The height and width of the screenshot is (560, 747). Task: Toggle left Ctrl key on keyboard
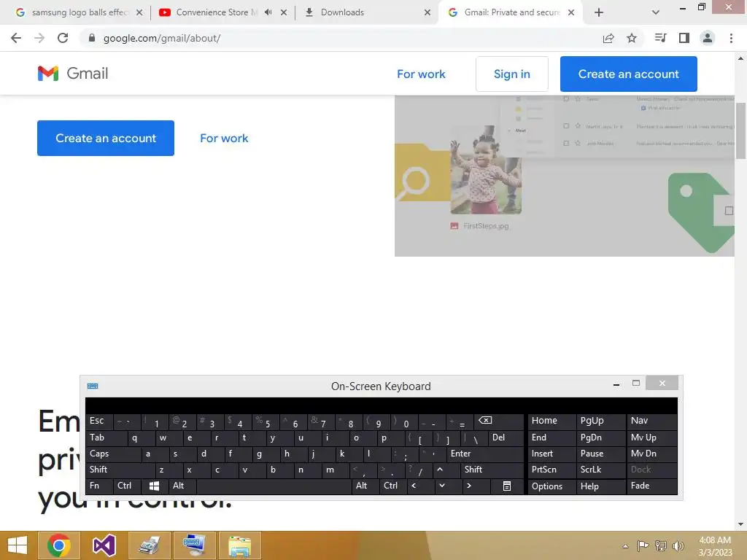tap(127, 486)
